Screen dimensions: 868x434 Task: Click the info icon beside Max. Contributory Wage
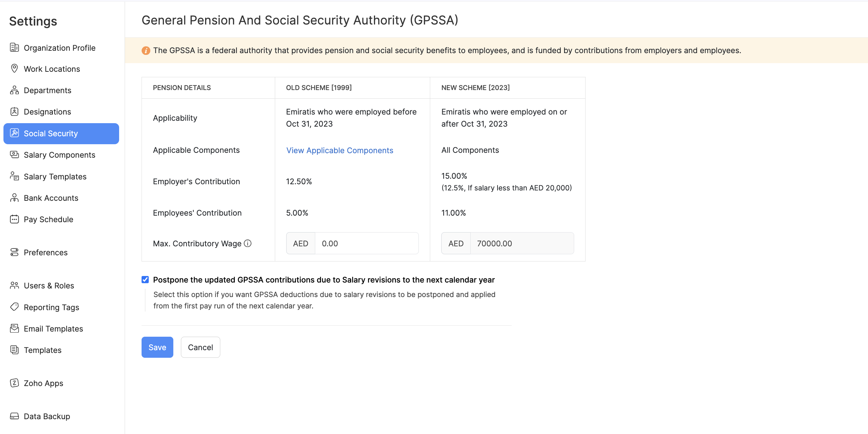click(x=248, y=243)
